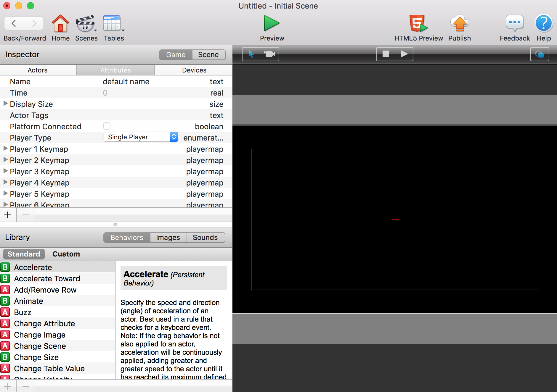
Task: Open the Attributes tab
Action: point(115,70)
